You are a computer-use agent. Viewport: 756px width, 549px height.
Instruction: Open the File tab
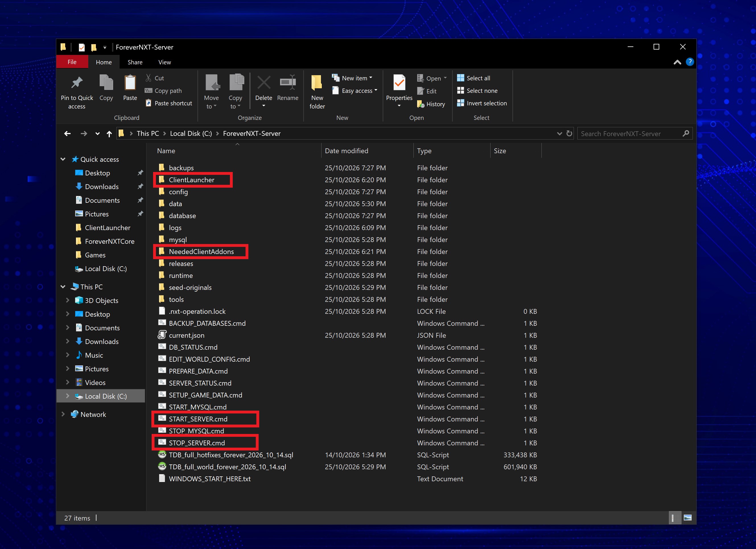pyautogui.click(x=72, y=62)
